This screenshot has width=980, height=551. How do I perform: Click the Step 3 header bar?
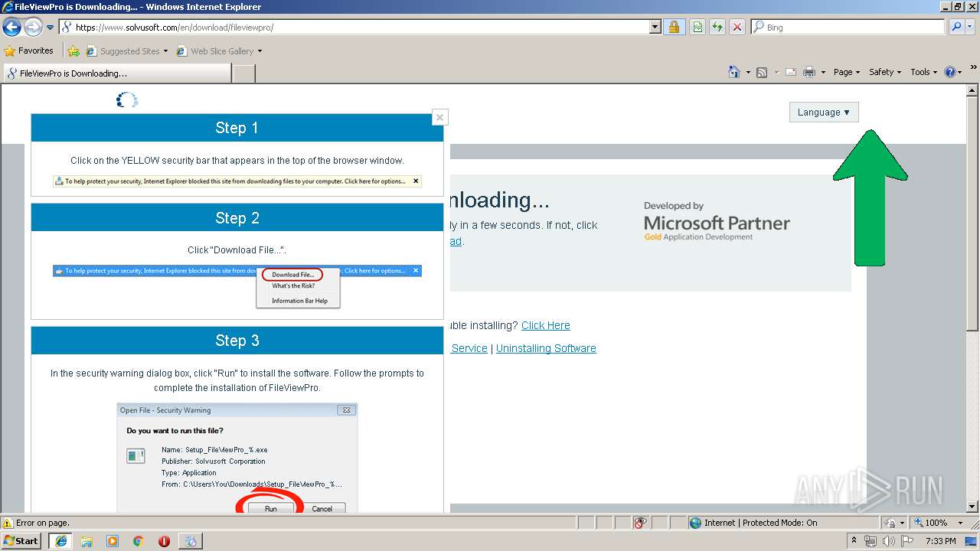[237, 341]
